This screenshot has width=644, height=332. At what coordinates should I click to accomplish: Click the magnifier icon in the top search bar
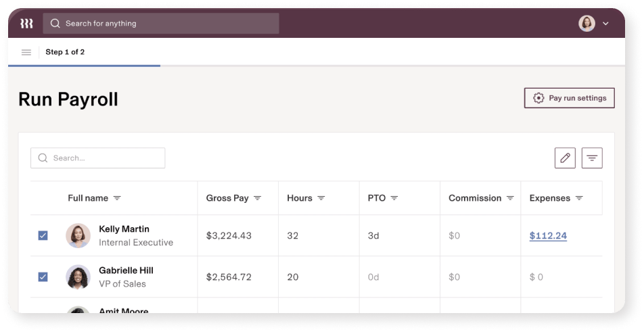coord(55,24)
